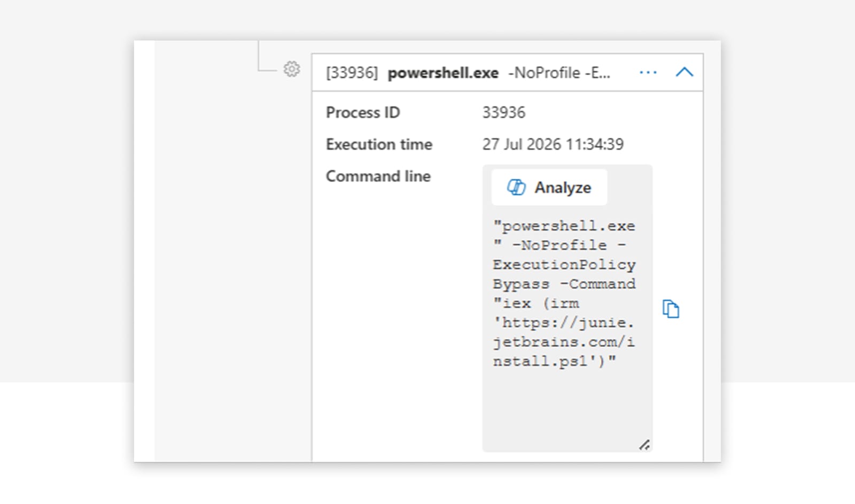Click the Analyze button for command line

point(549,188)
